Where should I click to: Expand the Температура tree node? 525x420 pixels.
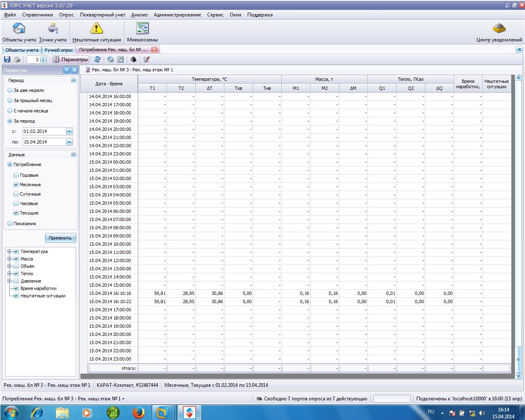point(9,251)
